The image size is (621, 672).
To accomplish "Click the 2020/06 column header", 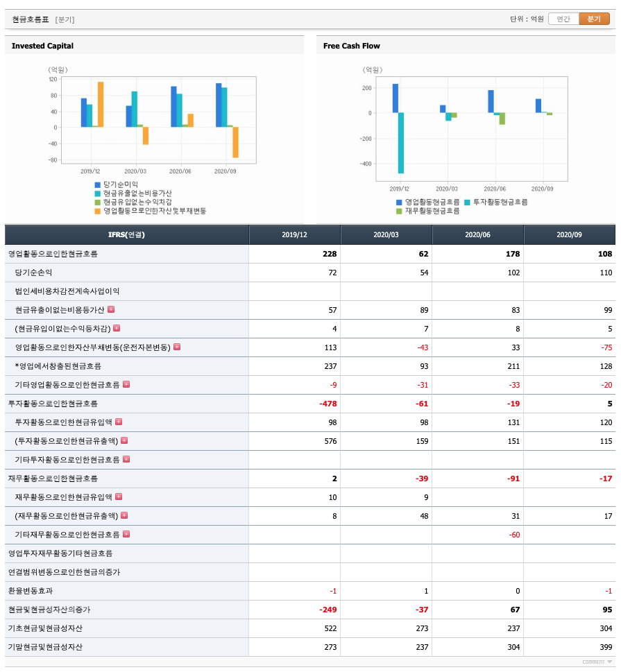I will (478, 235).
